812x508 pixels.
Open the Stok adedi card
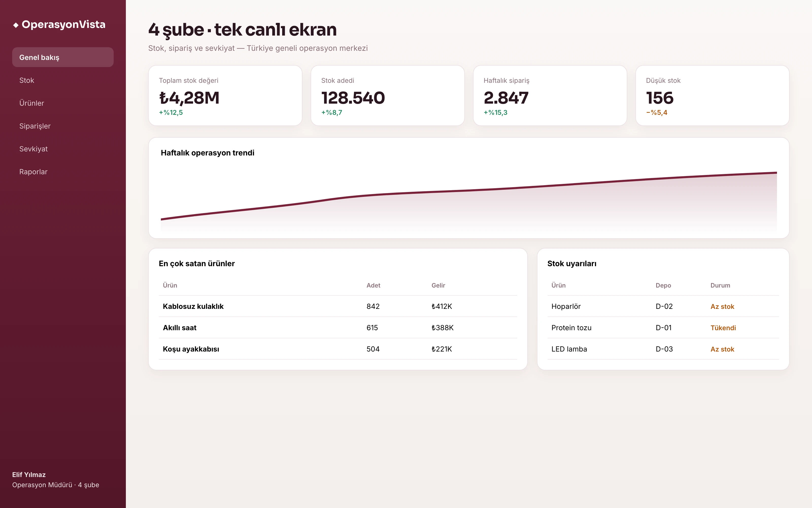click(x=387, y=96)
